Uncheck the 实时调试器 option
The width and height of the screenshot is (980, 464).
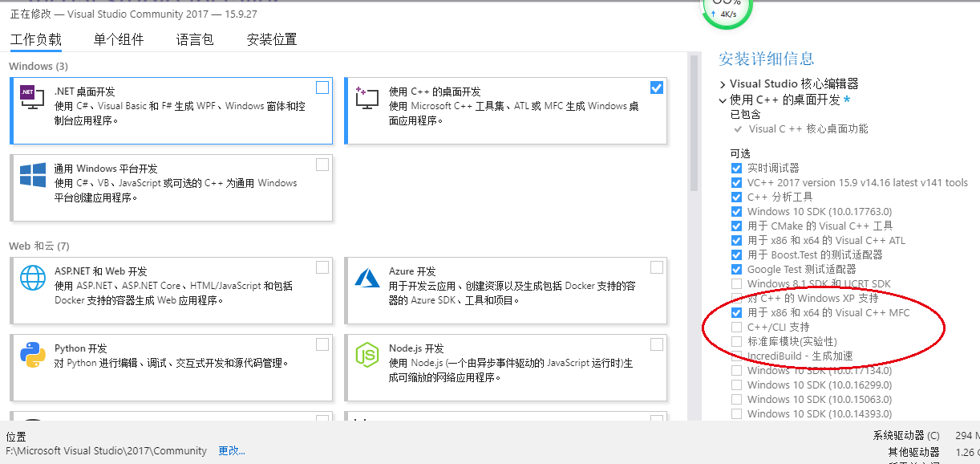[736, 168]
